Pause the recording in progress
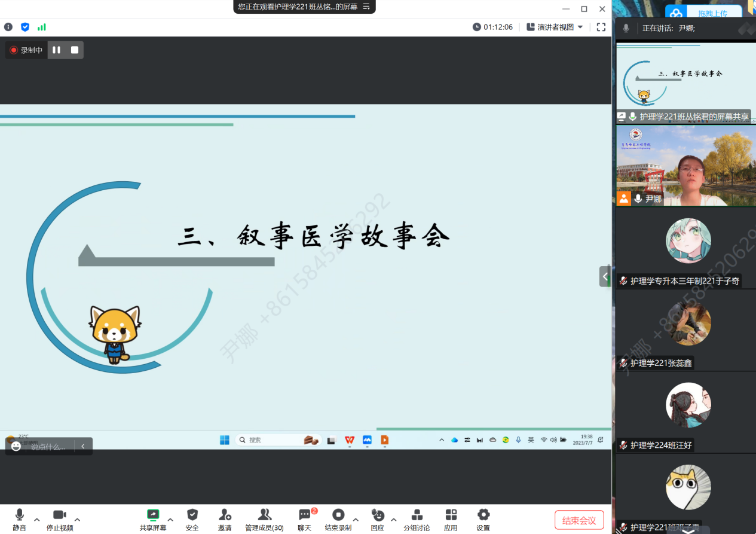Viewport: 756px width, 534px height. click(56, 50)
